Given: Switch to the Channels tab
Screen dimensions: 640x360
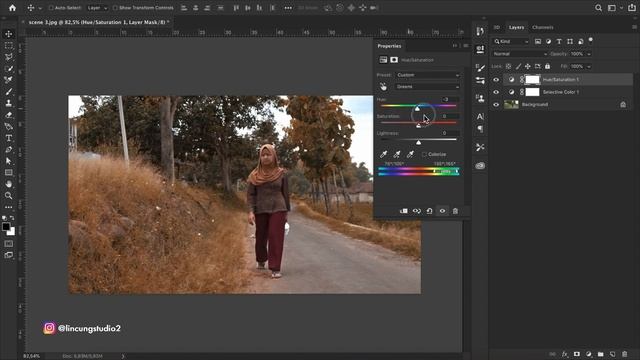Looking at the screenshot, I should [542, 27].
